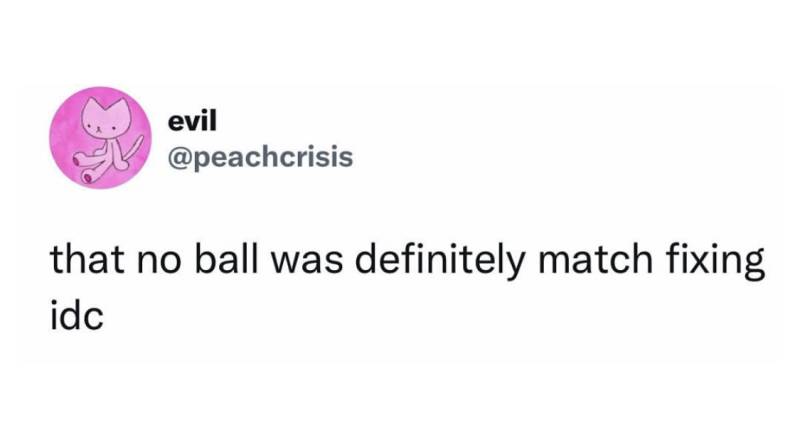Click the word "that" in the tweet
Screen dimensions: 800x432
coord(86,264)
